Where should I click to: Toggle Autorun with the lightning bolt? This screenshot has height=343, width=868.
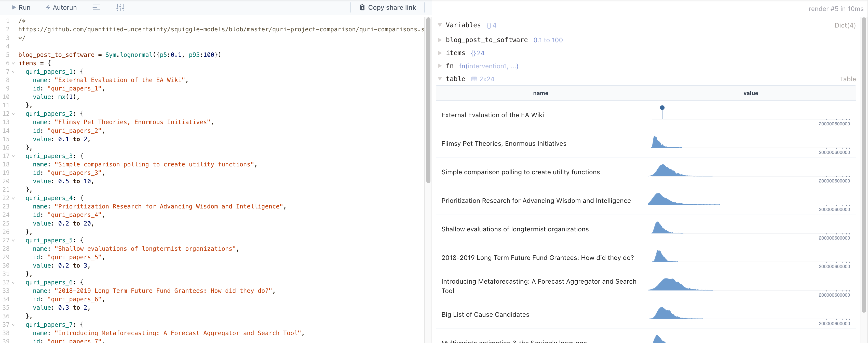click(48, 7)
